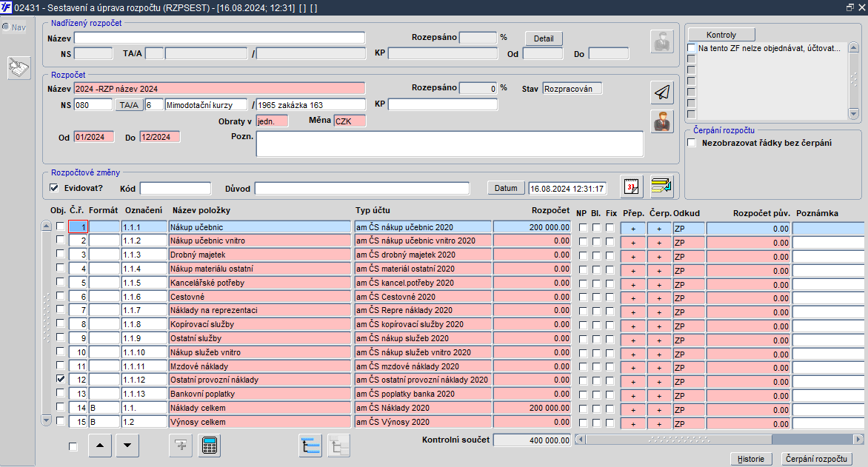Click the move-down arrow button below table
868x467 pixels.
127,446
